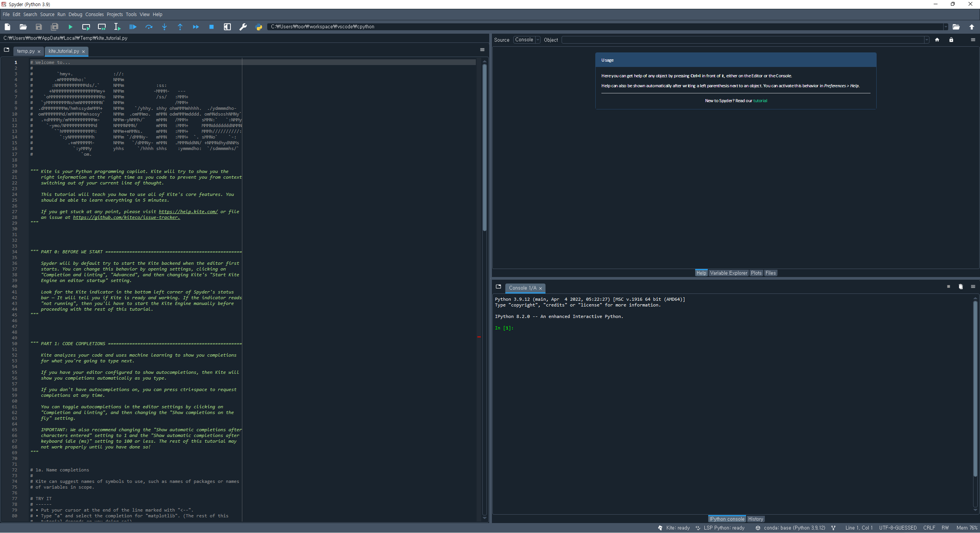Open the editor pane options hamburger menu

482,50
